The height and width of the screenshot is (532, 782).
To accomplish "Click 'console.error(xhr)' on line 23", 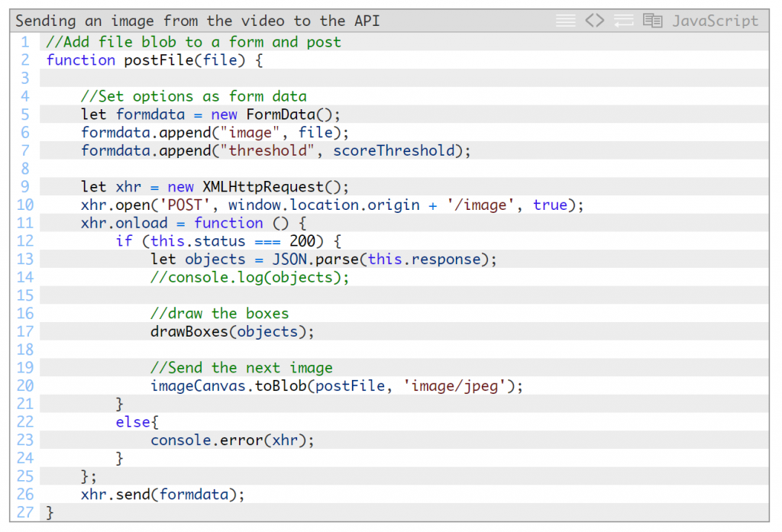I will (x=232, y=440).
